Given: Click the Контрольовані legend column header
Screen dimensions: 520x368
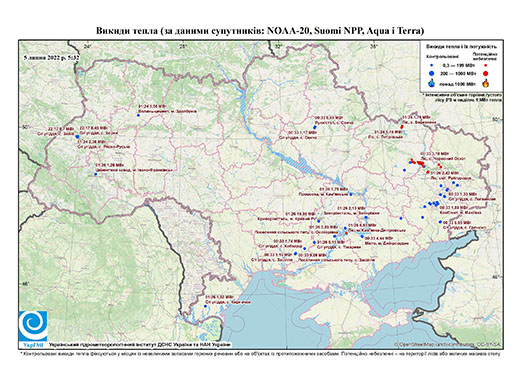Looking at the screenshot, I should [442, 56].
